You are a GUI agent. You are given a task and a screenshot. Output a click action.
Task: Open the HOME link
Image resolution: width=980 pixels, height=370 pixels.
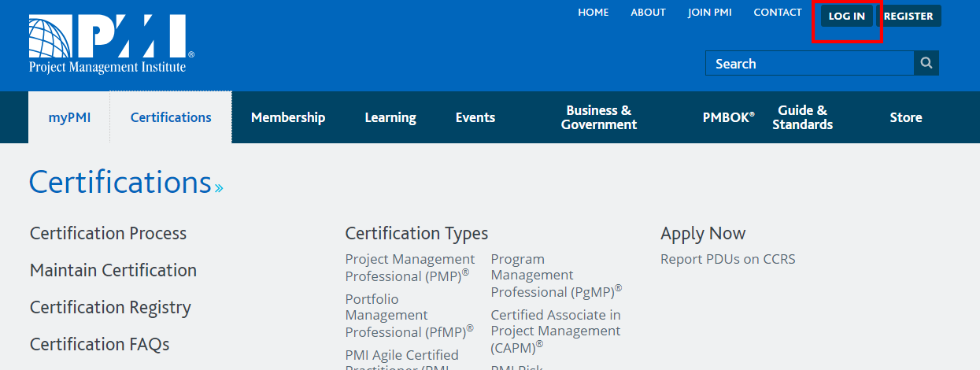594,13
